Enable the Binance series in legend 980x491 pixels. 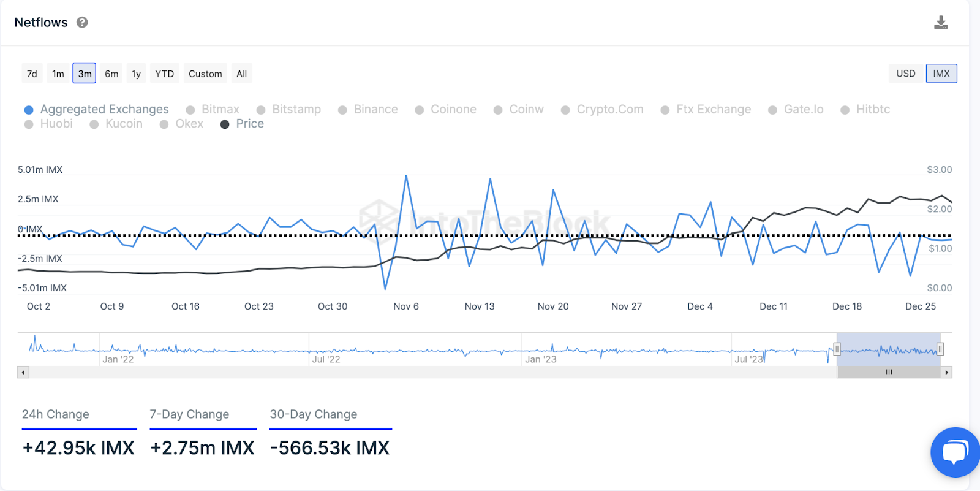point(368,110)
